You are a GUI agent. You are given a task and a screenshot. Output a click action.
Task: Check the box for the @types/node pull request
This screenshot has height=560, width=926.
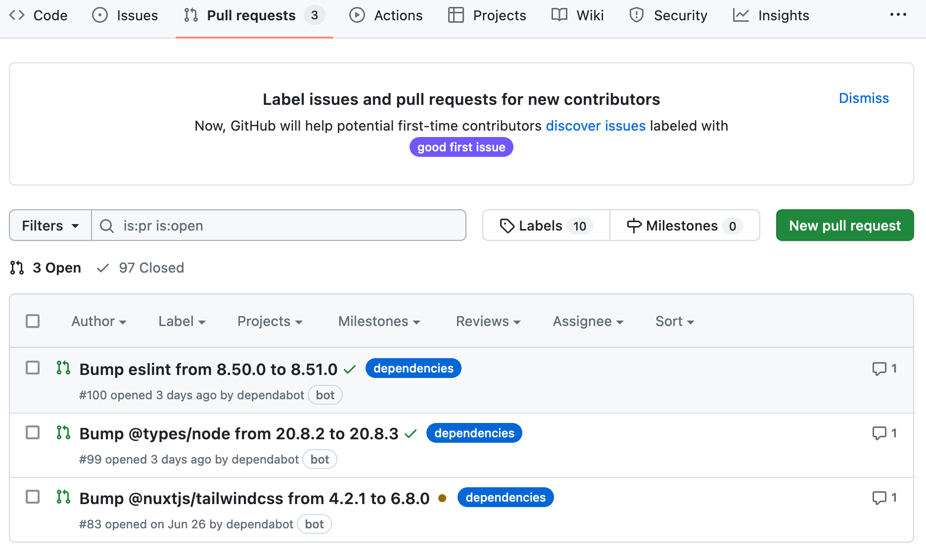33,432
